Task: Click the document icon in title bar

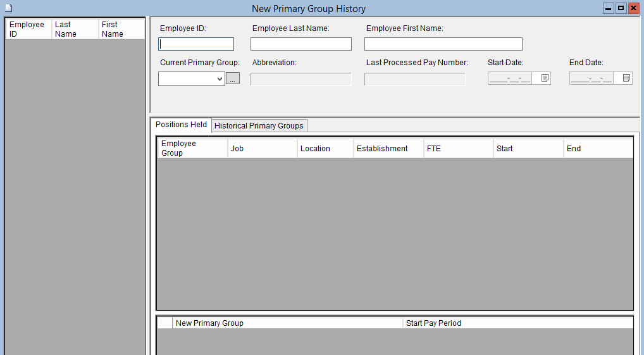Action: [x=8, y=8]
